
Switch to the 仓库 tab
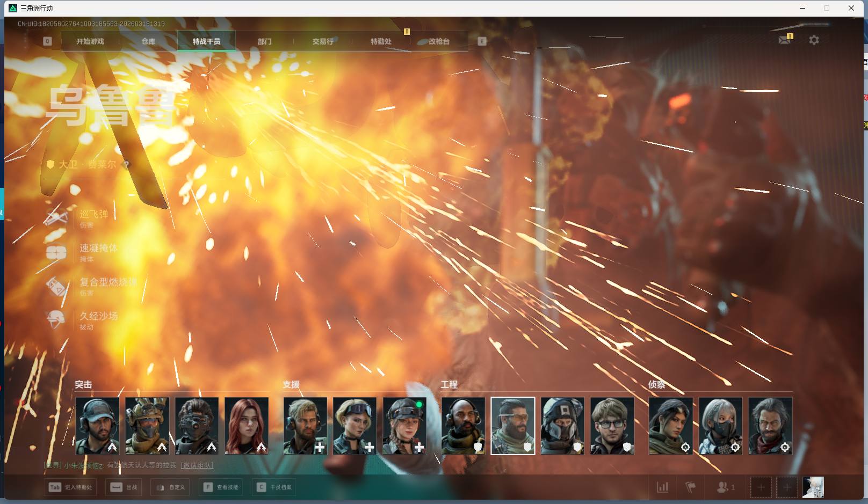tap(148, 41)
